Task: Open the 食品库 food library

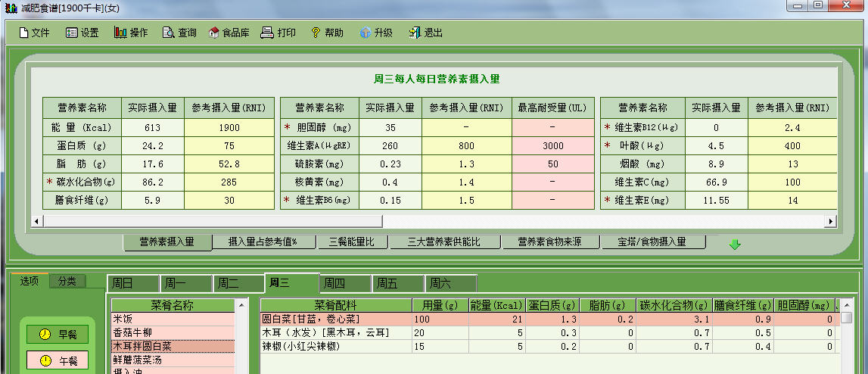Action: point(214,33)
